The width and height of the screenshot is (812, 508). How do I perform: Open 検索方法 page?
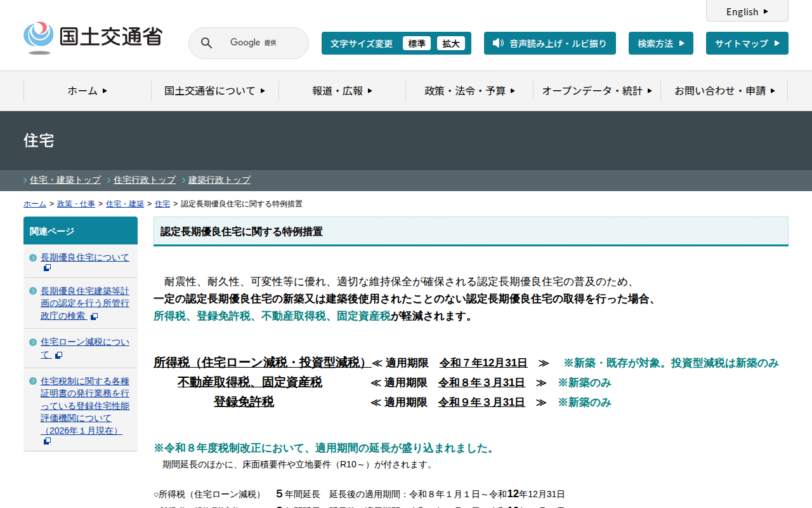661,43
